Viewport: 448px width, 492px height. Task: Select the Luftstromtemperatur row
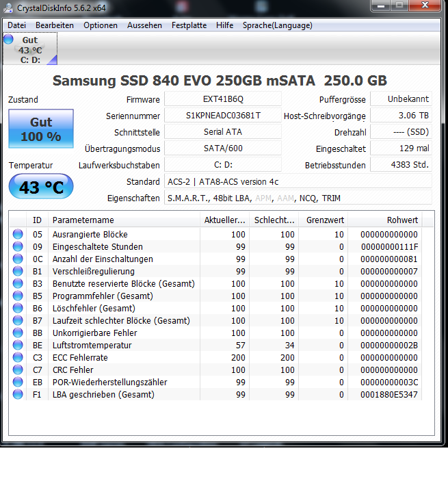(216, 345)
